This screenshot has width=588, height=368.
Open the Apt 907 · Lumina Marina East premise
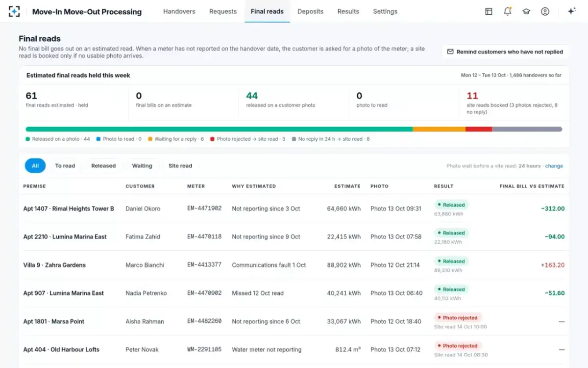pyautogui.click(x=64, y=293)
